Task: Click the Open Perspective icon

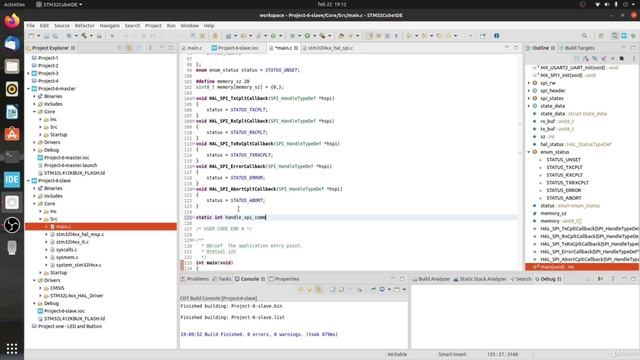Action: pyautogui.click(x=600, y=36)
